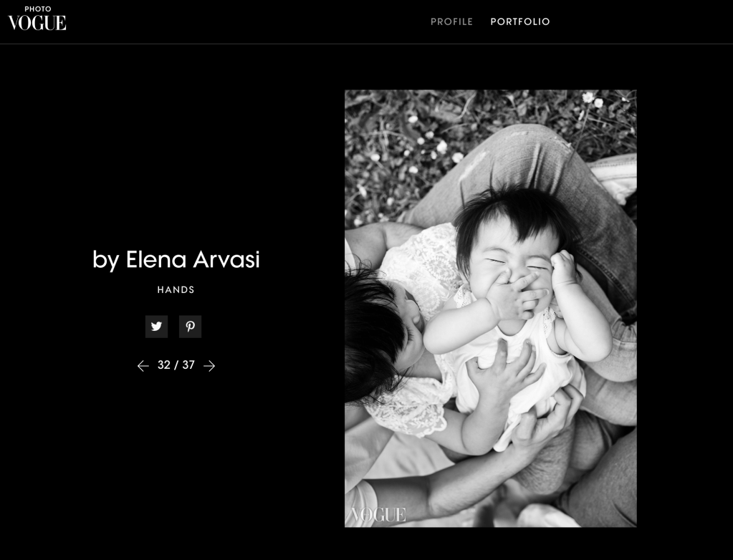Select the PORTFOLIO tab
Screen dimensions: 733x560
click(x=520, y=21)
